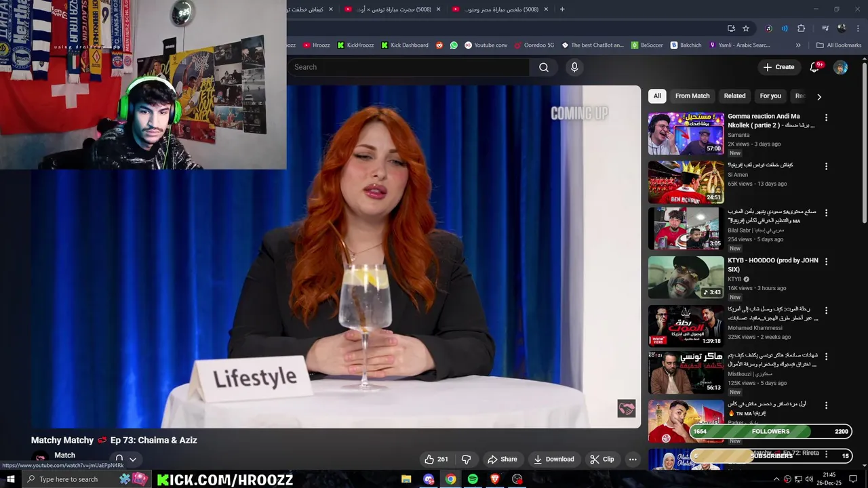The height and width of the screenshot is (488, 868).
Task: Open options for Bilal Sabr video
Action: [826, 212]
